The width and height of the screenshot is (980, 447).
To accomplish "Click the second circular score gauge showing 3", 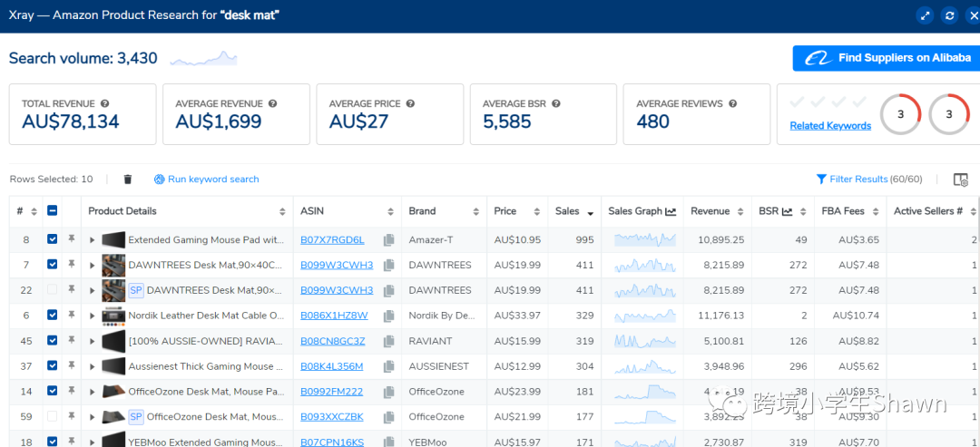I will tap(949, 114).
